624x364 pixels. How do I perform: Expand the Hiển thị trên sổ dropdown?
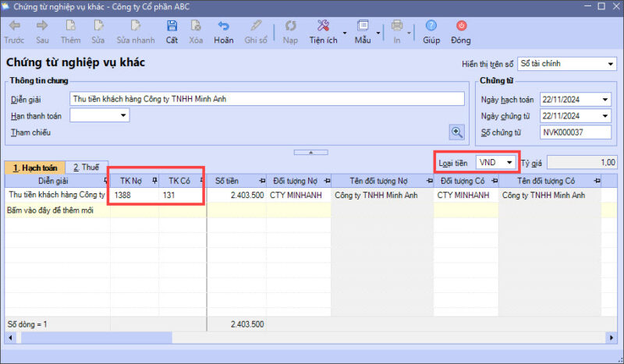point(610,64)
